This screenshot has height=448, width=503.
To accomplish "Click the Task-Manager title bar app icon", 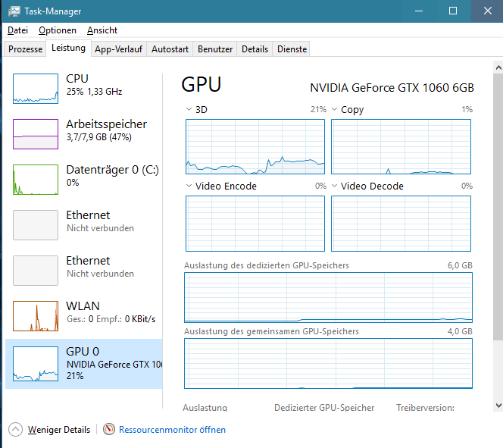I will pyautogui.click(x=14, y=11).
